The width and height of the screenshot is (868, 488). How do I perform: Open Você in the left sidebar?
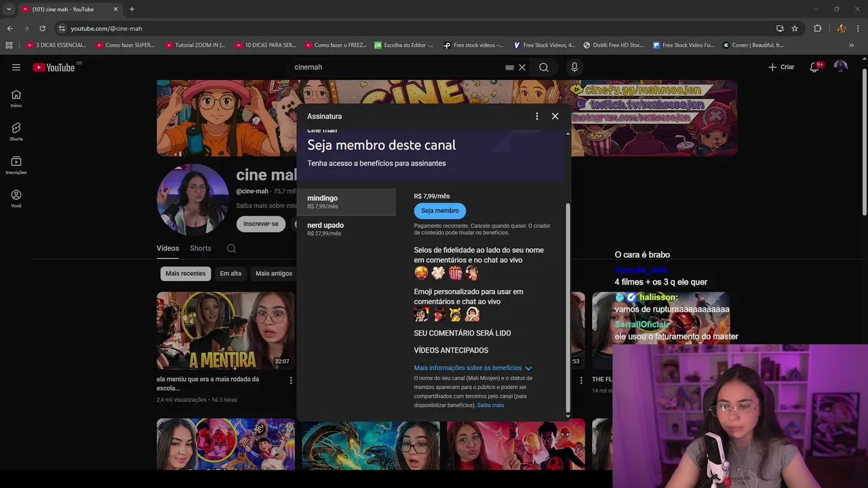point(16,199)
